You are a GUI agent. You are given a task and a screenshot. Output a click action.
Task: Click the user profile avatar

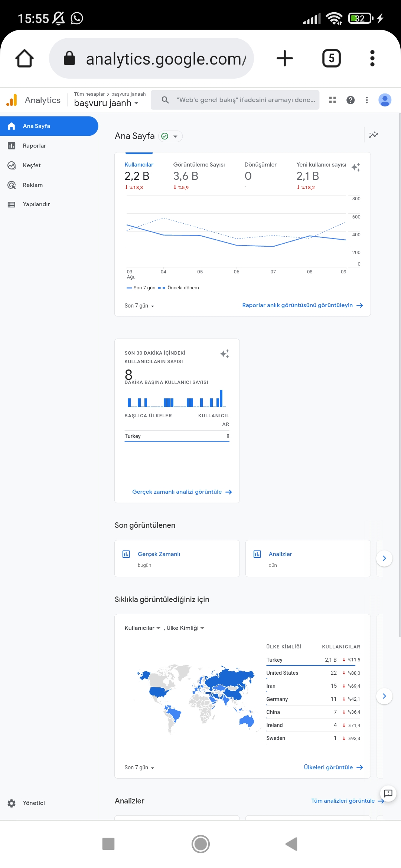click(385, 100)
